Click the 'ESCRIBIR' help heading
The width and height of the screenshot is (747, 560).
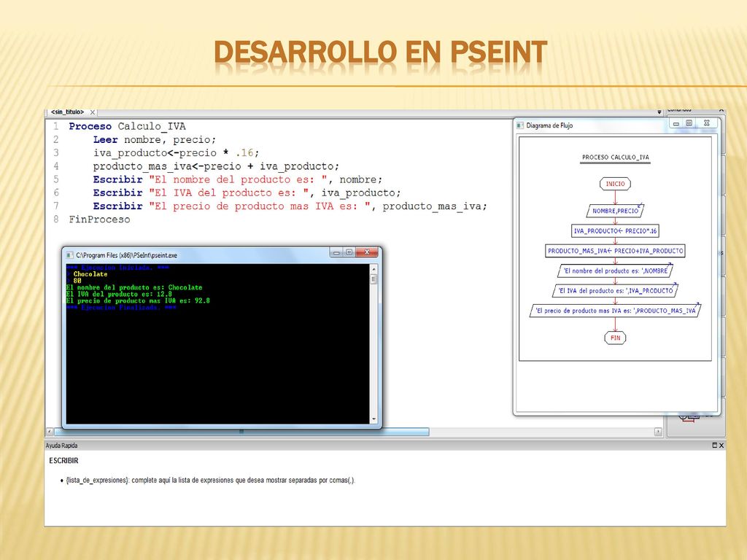coord(64,461)
